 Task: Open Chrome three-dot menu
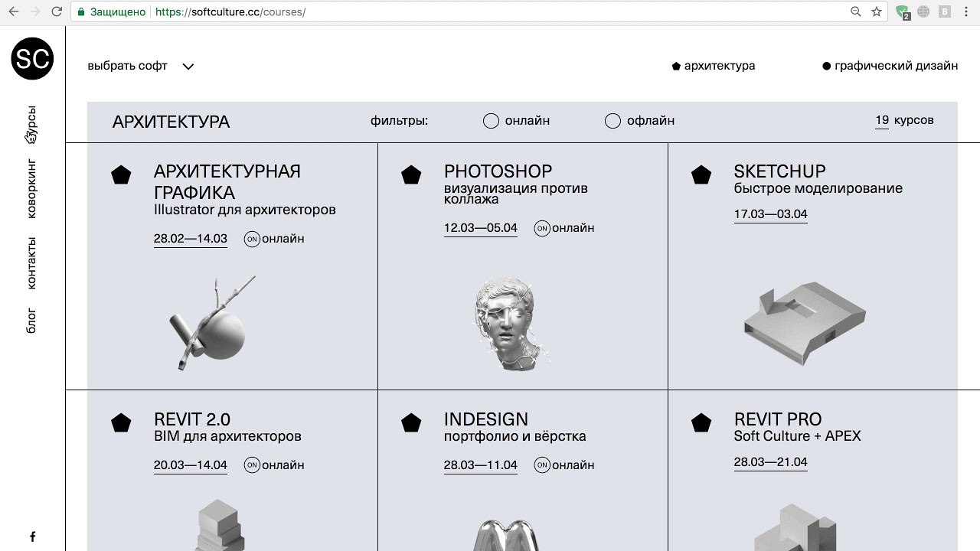click(967, 12)
